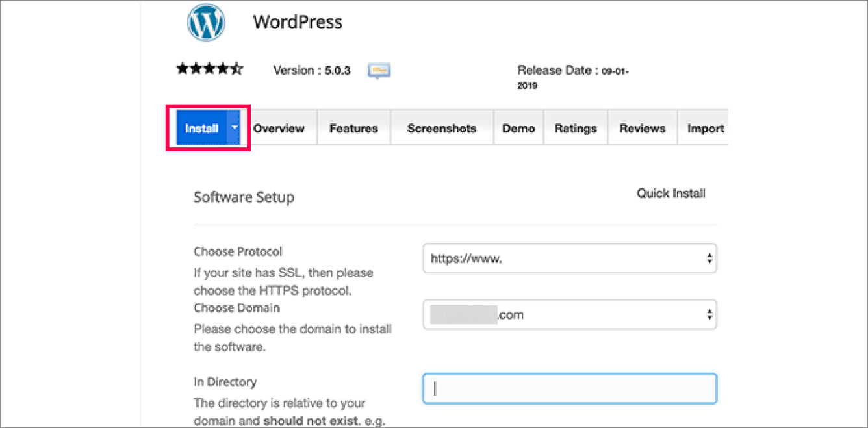Focus the In Directory input field
Image resolution: width=868 pixels, height=428 pixels.
pos(570,388)
